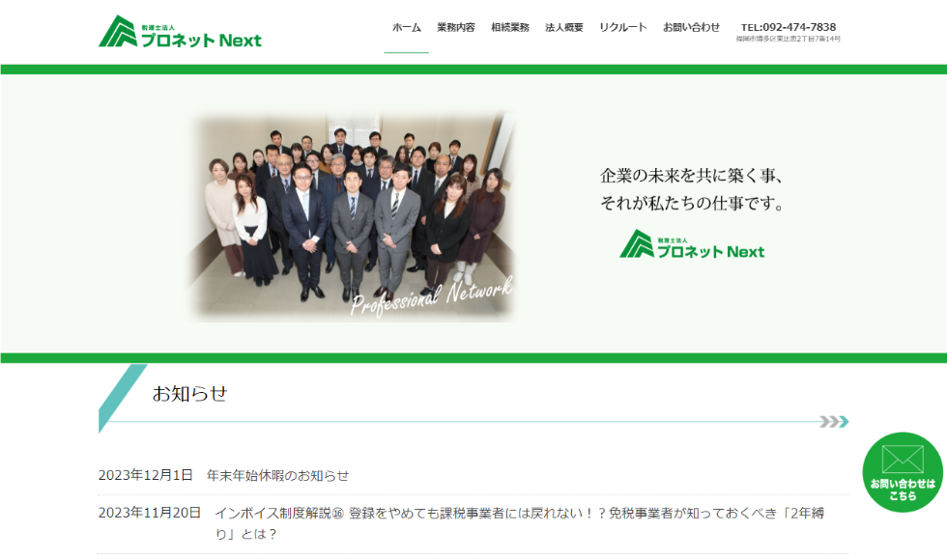Viewport: 947px width, 560px height.
Task: Select 法人概要 in the top navigation
Action: pyautogui.click(x=564, y=28)
